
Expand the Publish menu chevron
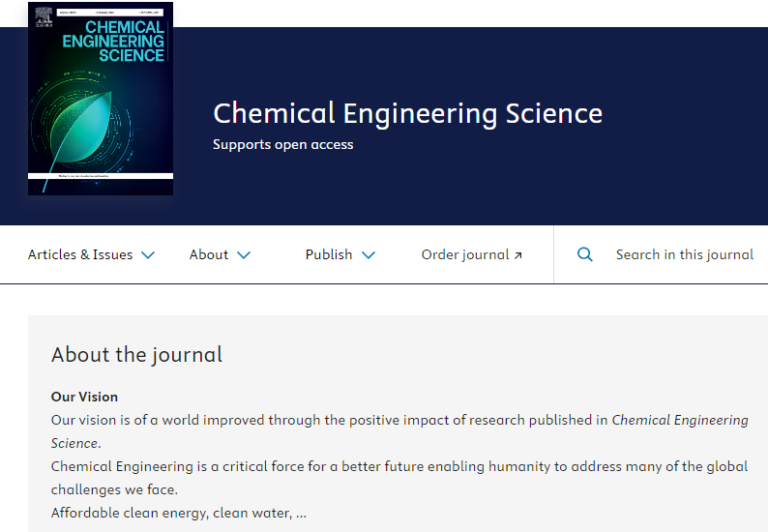369,254
